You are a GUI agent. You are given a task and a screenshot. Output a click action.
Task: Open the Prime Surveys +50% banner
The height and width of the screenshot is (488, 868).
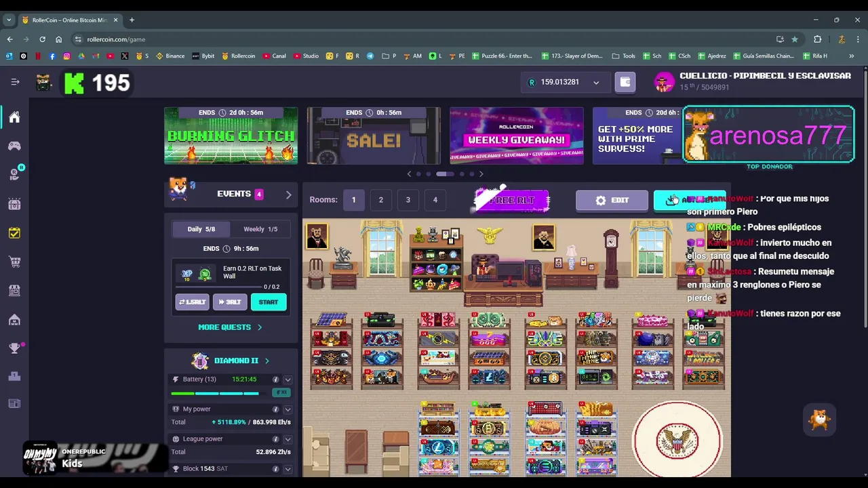637,136
